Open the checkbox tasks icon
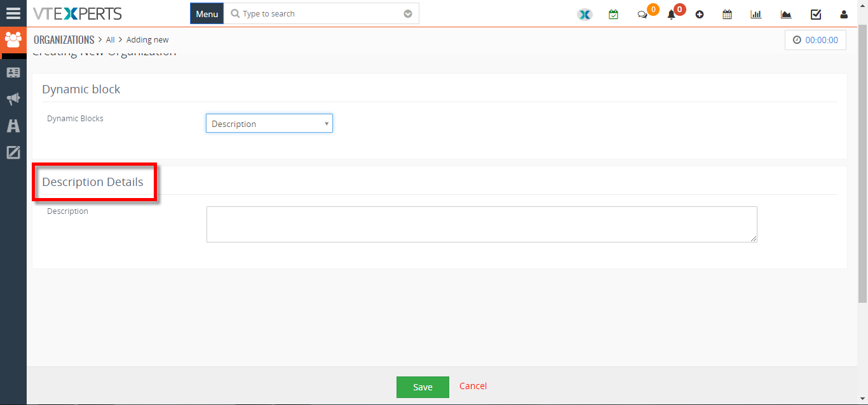The height and width of the screenshot is (405, 868). (816, 14)
